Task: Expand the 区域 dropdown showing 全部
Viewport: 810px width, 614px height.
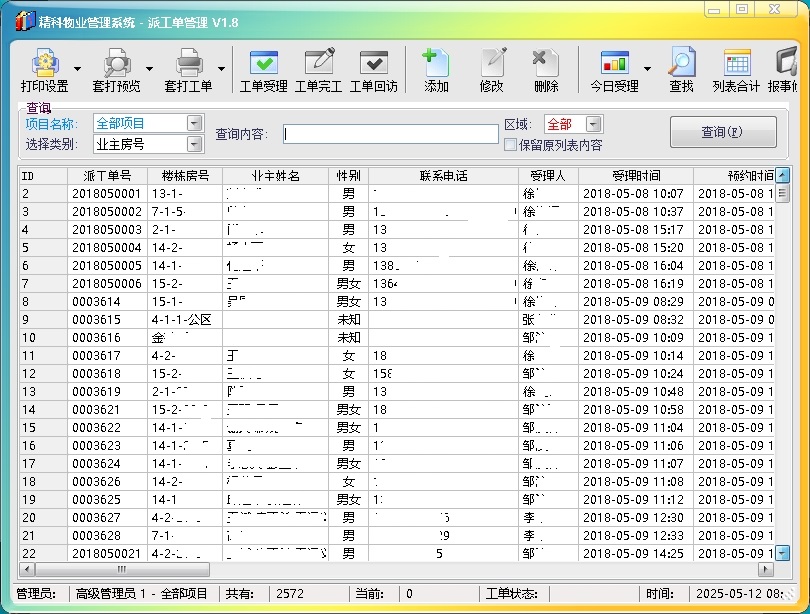Action: coord(593,124)
